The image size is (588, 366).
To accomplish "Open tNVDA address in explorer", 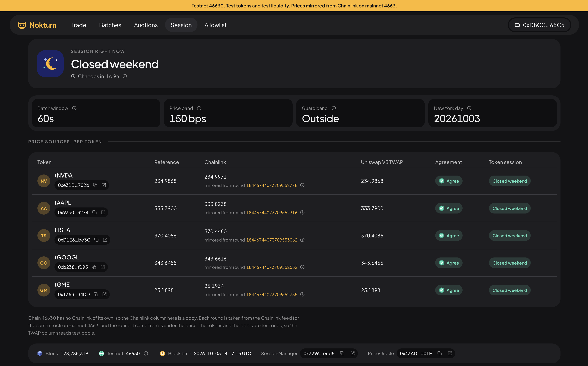I will tap(104, 185).
